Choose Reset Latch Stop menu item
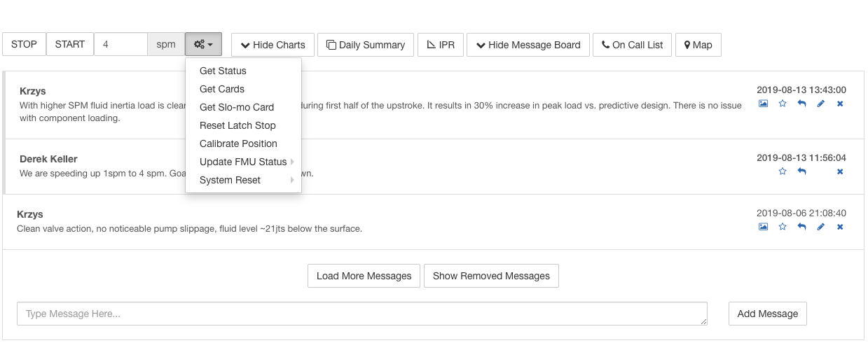868x343 pixels. pos(237,125)
